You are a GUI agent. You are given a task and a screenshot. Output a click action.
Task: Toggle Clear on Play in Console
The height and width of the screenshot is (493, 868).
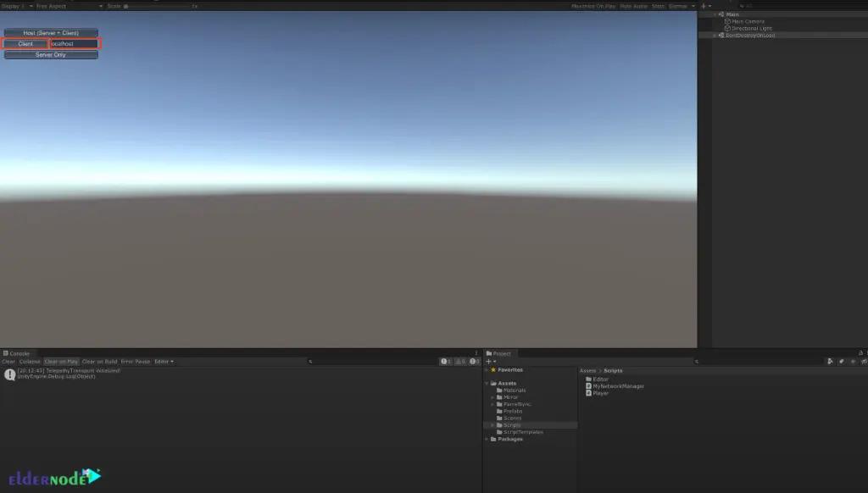click(x=61, y=362)
